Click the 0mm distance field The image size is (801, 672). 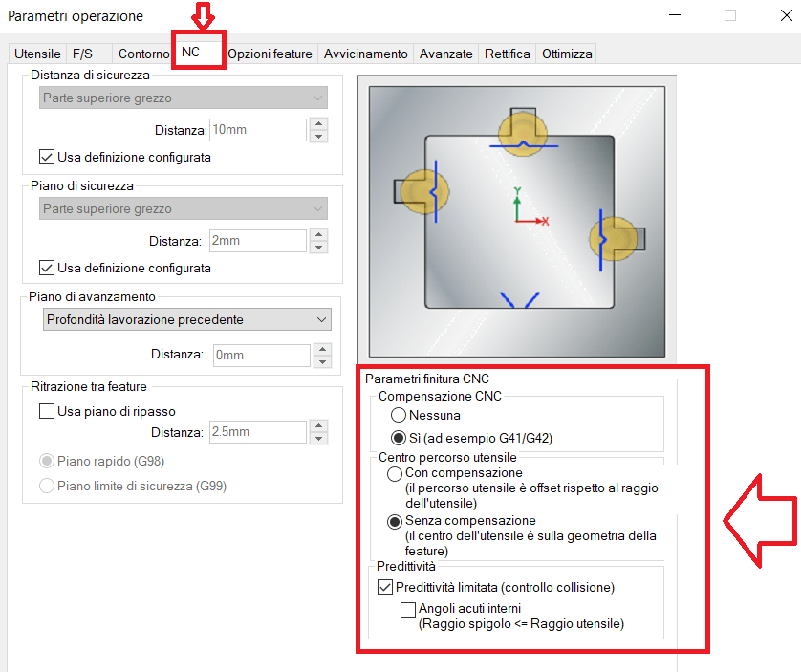pos(262,356)
